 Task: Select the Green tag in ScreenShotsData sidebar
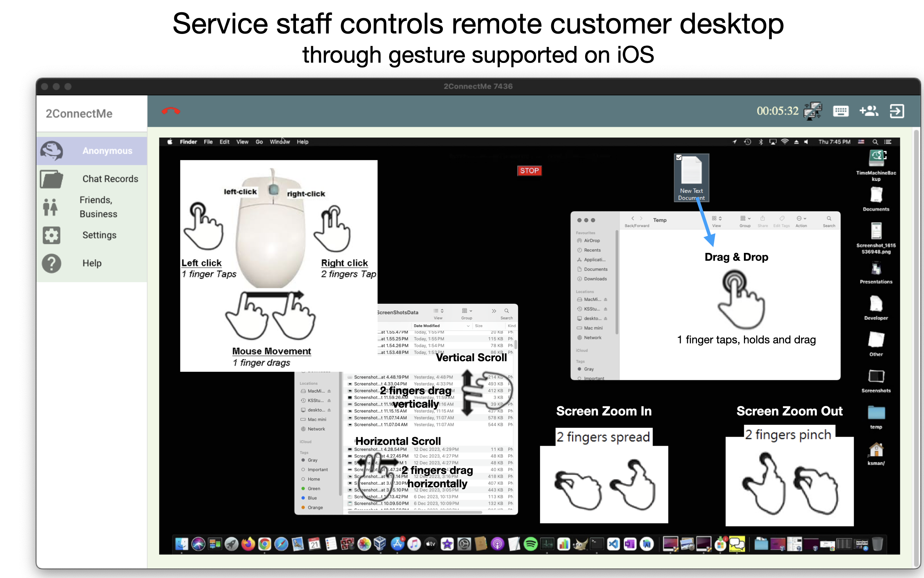pyautogui.click(x=311, y=488)
